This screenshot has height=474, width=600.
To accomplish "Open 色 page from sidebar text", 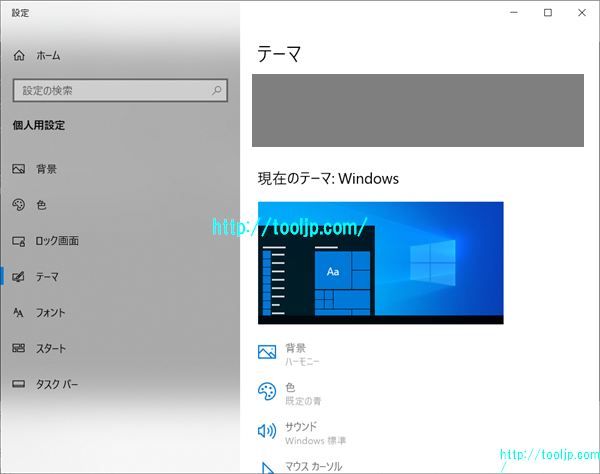I will pyautogui.click(x=41, y=205).
